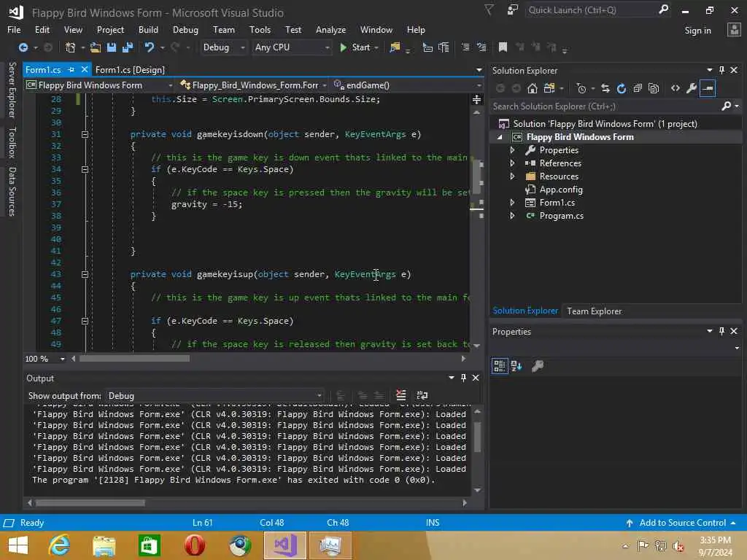
Task: Clear All text in the Output window
Action: (401, 395)
